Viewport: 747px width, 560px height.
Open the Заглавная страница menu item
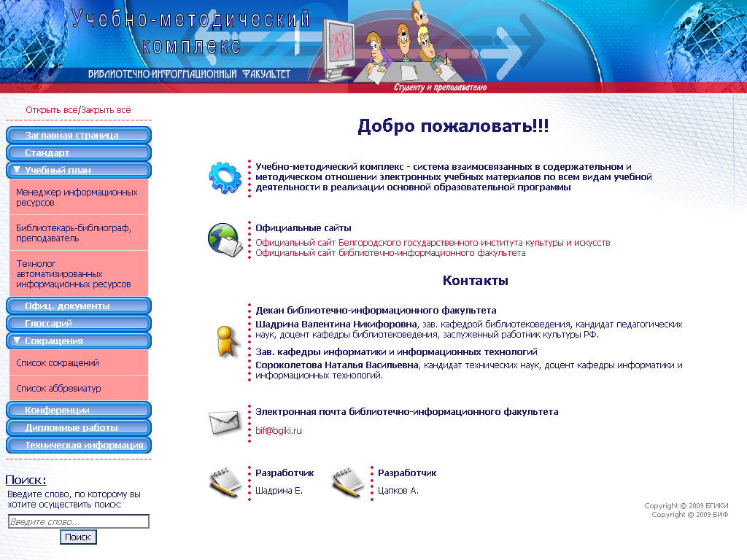coord(78,136)
